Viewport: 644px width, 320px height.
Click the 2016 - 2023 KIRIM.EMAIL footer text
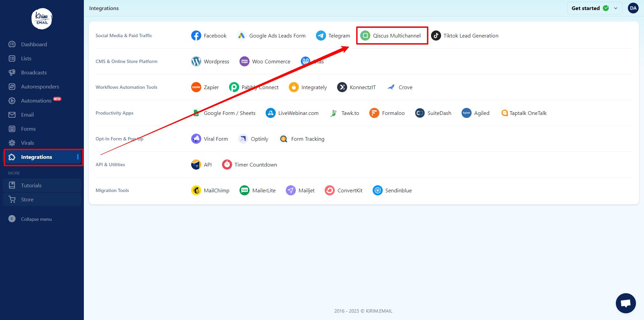pos(363,311)
